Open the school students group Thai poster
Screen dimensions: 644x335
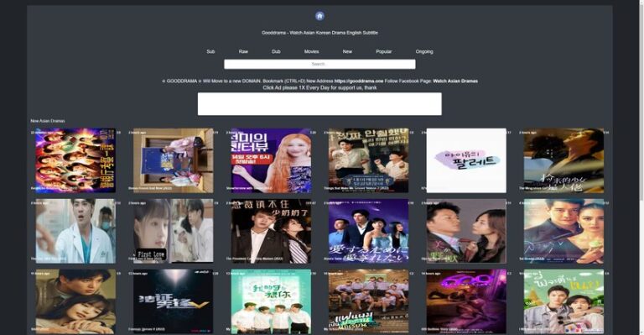click(368, 301)
